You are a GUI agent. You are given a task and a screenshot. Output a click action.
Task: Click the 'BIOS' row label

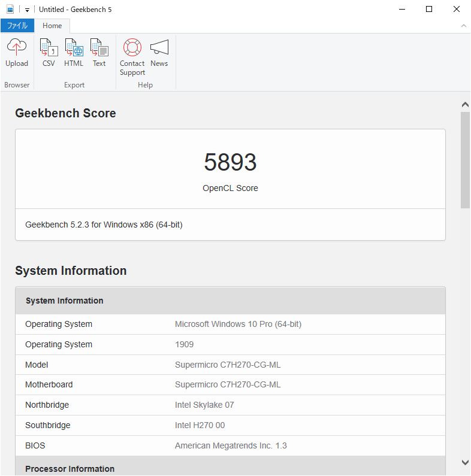(35, 445)
